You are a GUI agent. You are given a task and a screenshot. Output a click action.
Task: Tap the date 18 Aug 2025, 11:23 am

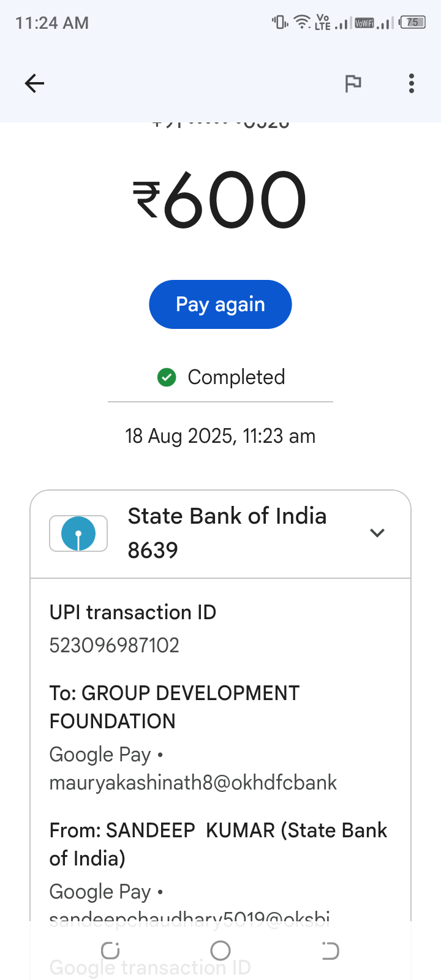pos(221,436)
